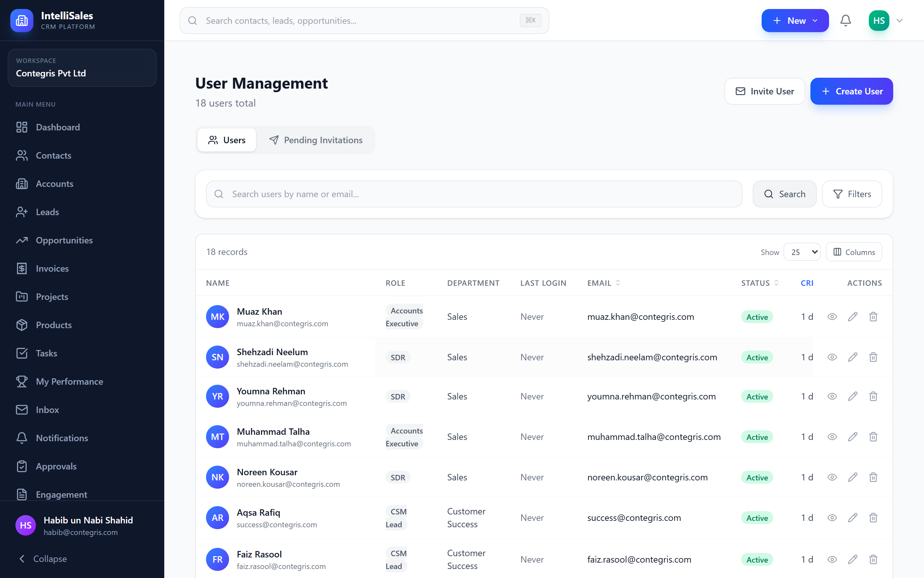The width and height of the screenshot is (924, 578).
Task: Click the HS profile avatar in header
Action: click(x=878, y=20)
